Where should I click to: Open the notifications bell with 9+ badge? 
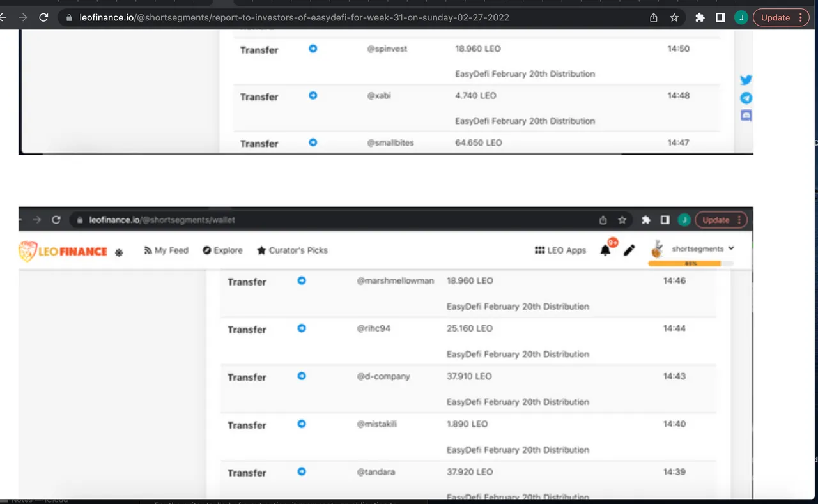point(607,249)
